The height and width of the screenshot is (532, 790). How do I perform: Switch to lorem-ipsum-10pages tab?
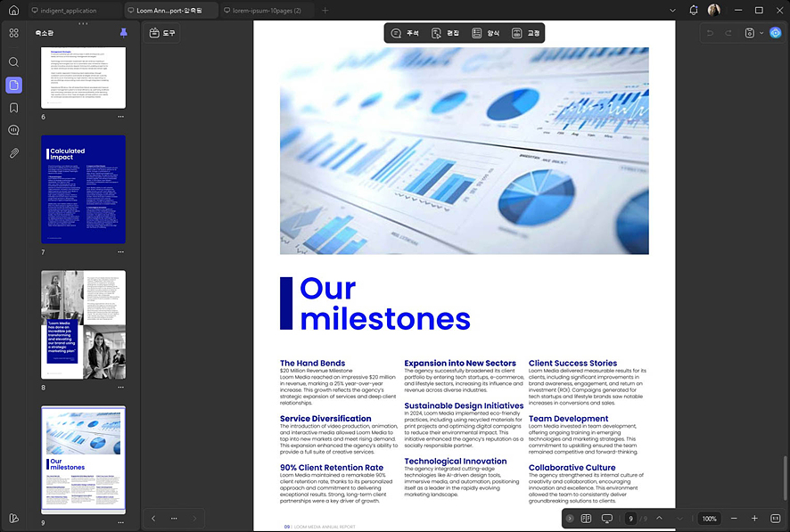click(266, 10)
